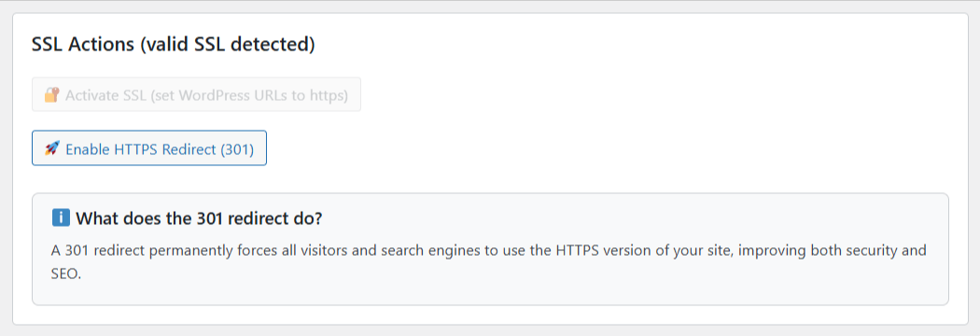
Task: Click the words "Activate SSL" in the disabled button
Action: (x=105, y=96)
